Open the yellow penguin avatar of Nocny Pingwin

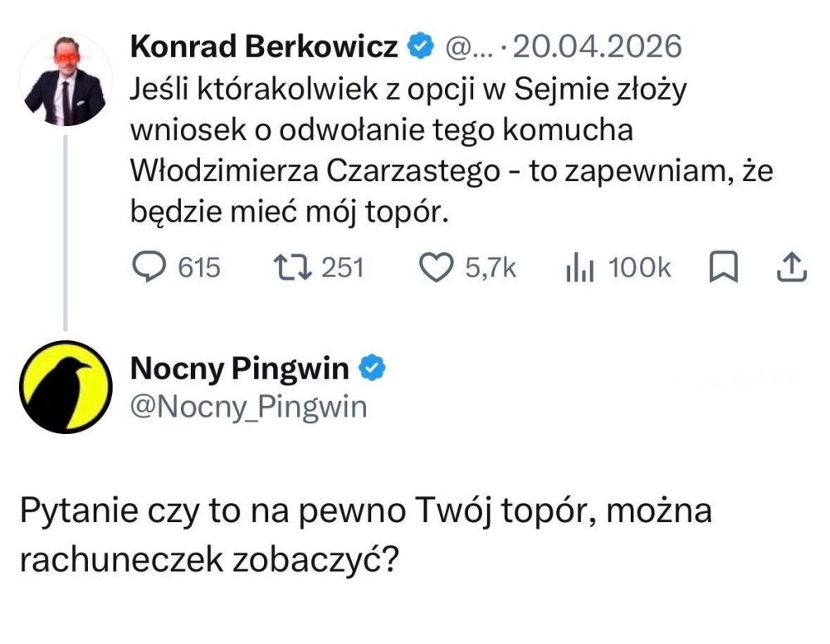coord(66,387)
